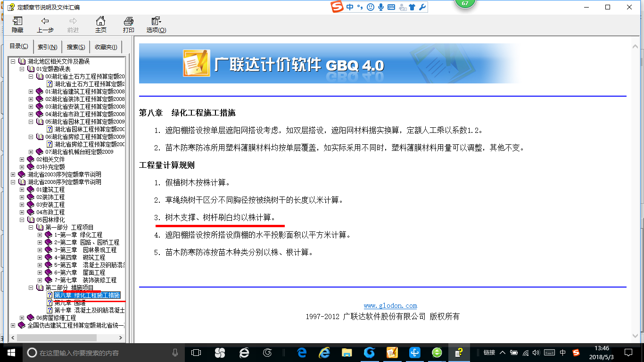Click the green 67 floating badge
The height and width of the screenshot is (362, 644).
tap(465, 4)
